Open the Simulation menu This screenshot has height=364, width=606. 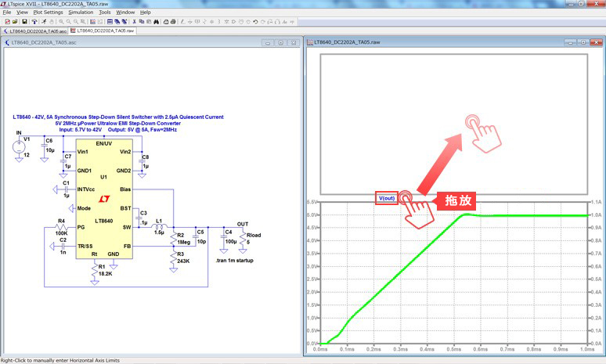click(x=81, y=13)
